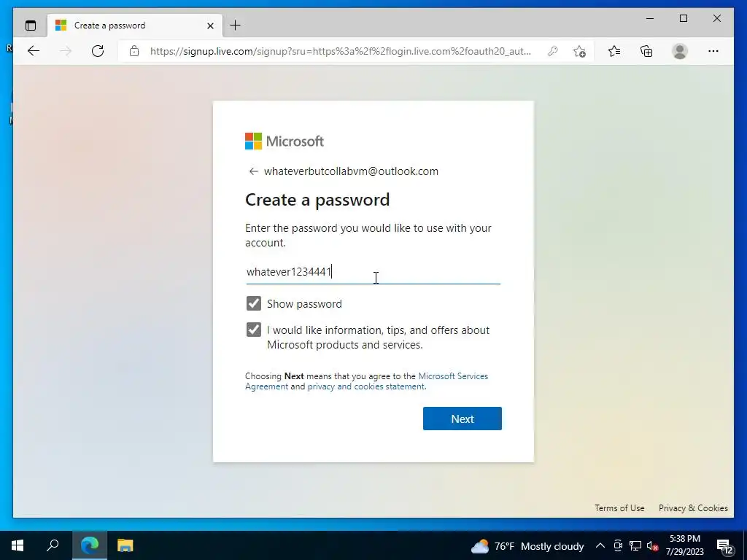
Task: Reload the page with the refresh icon
Action: coord(98,51)
